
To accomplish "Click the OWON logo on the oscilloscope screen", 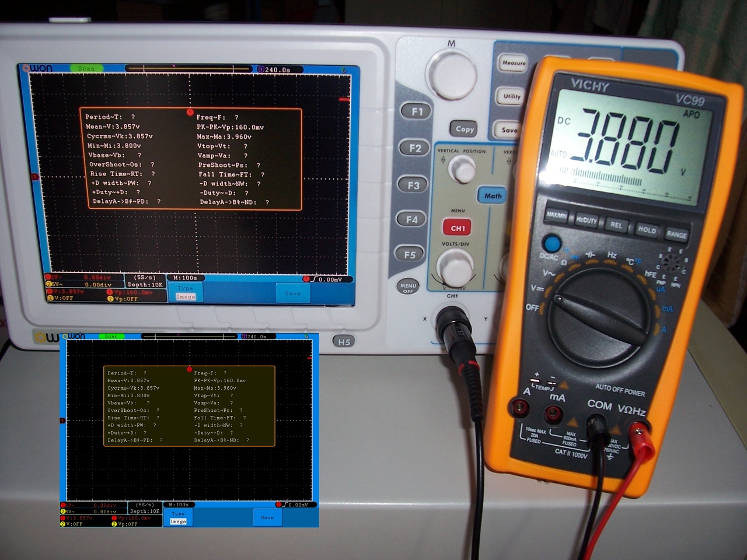I will (x=37, y=69).
